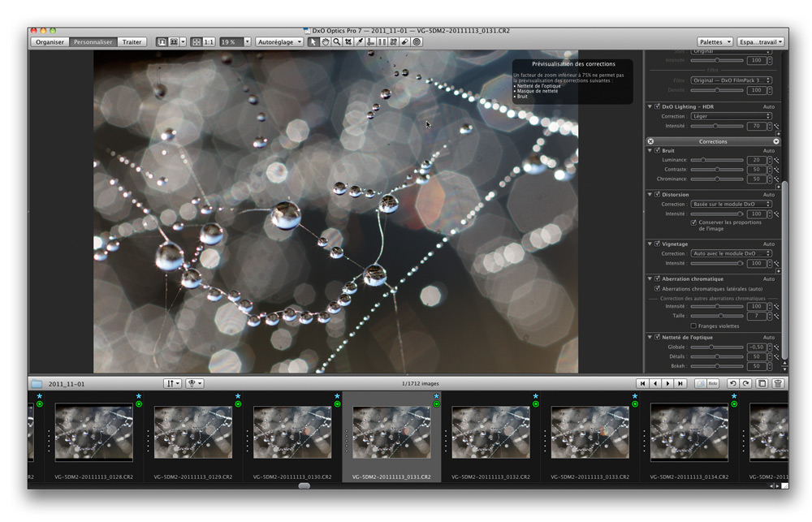Toggle Netteté de l'optique checkbox
This screenshot has width=812, height=522.
pyautogui.click(x=657, y=338)
